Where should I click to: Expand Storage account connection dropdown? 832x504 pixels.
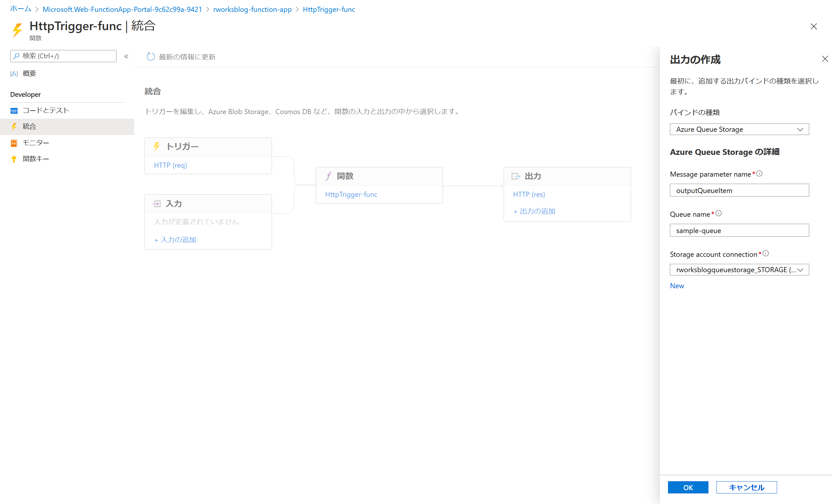739,270
